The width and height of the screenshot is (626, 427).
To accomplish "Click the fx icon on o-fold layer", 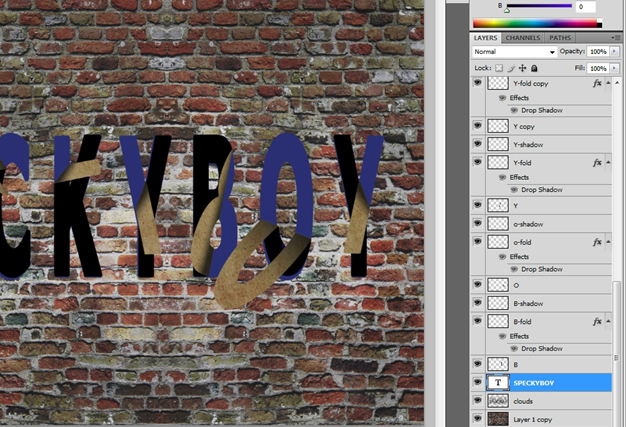I will click(x=597, y=242).
